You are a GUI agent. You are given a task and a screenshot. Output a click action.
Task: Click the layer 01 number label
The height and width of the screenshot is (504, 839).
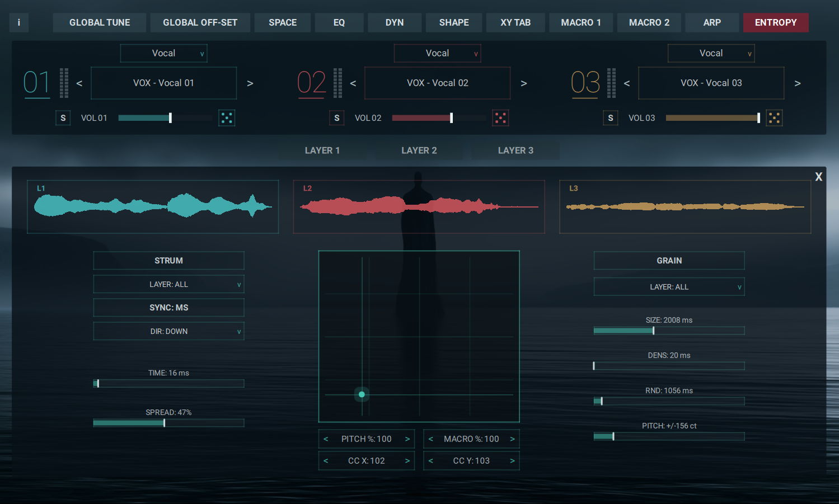point(36,83)
